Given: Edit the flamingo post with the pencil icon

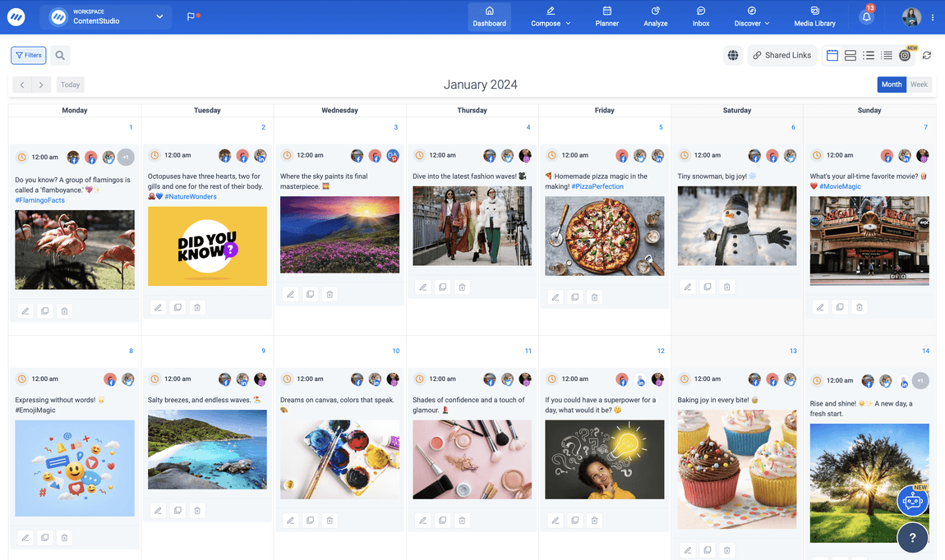Looking at the screenshot, I should [x=25, y=310].
